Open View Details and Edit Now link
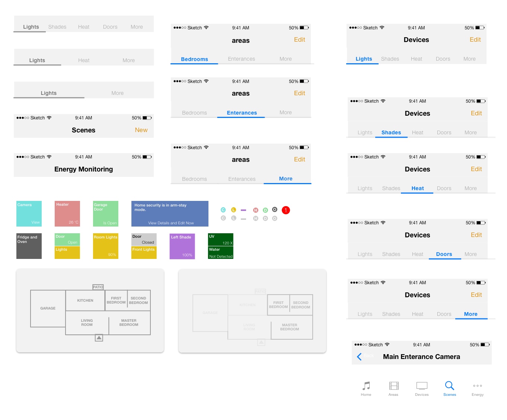Image resolution: width=507 pixels, height=420 pixels. point(171,223)
